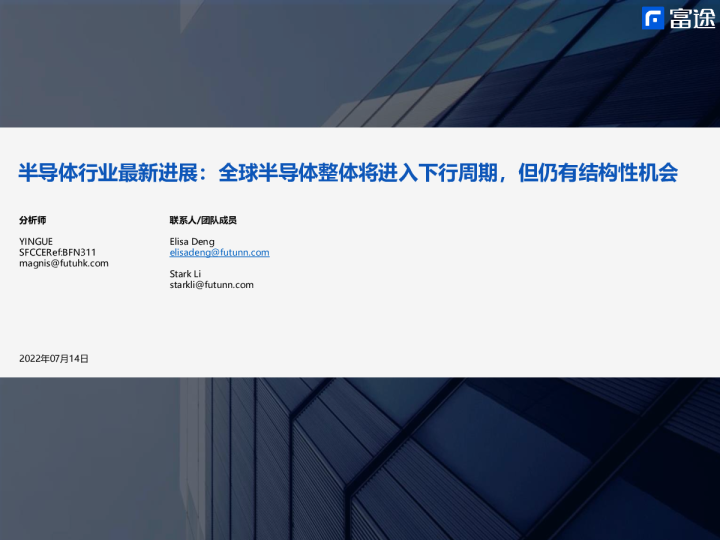Click the Futu logo icon
The height and width of the screenshot is (540, 720).
654,19
